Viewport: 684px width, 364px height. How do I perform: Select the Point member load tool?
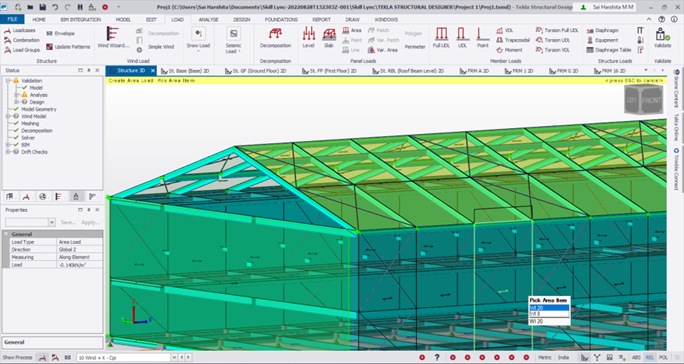coord(482,37)
